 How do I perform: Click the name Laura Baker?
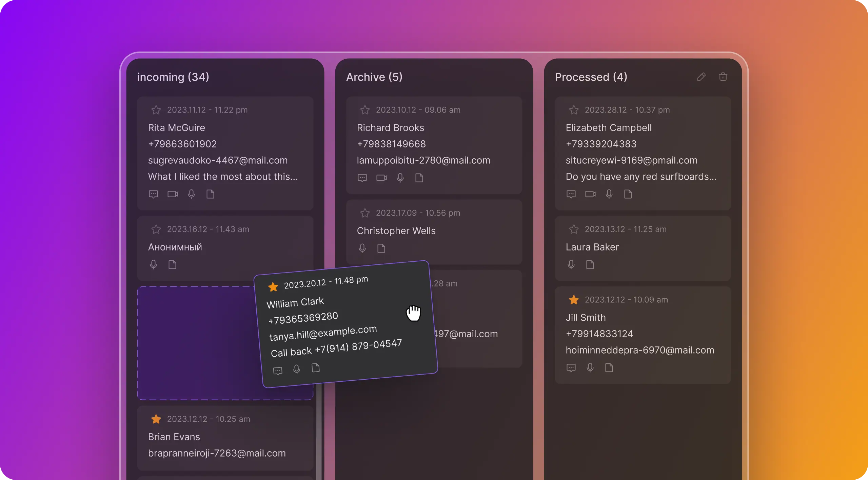click(592, 247)
